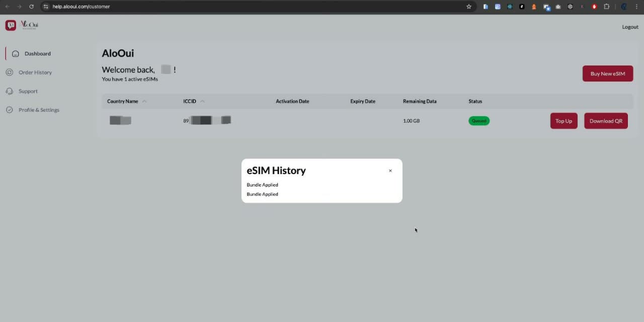Viewport: 644px width, 322px height.
Task: Reload the page with the refresh icon
Action: 31,7
